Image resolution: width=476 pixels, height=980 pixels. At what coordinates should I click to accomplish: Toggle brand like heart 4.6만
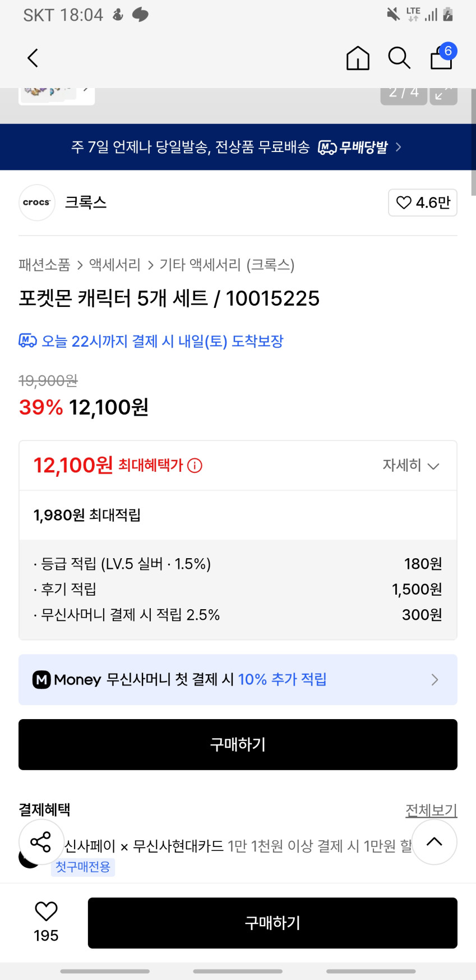pos(423,203)
